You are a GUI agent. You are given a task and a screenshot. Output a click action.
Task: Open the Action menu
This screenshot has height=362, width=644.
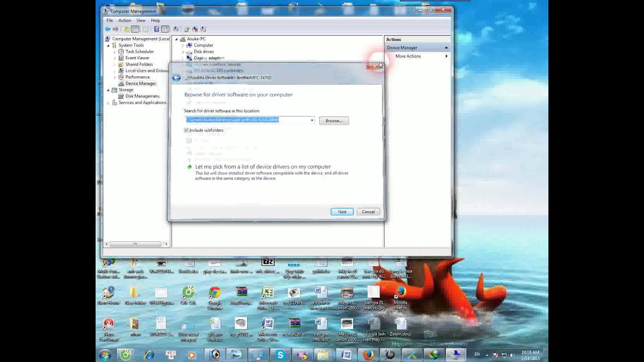[125, 21]
